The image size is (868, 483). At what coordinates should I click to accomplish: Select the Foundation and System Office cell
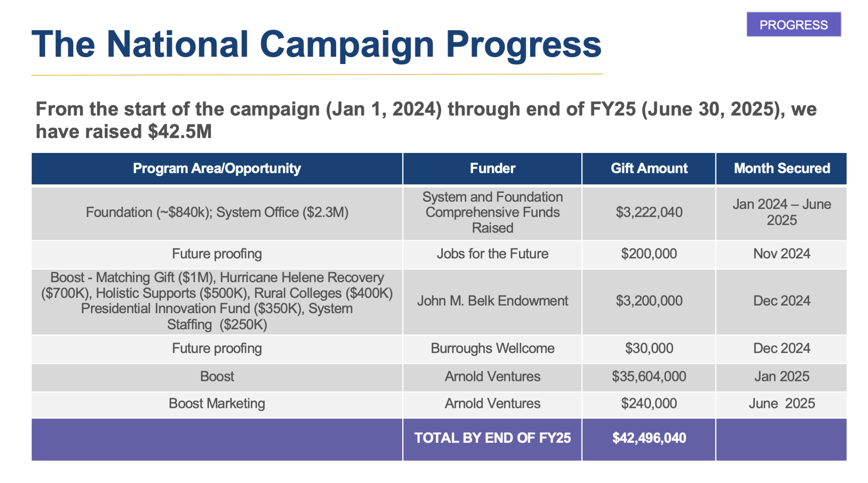pyautogui.click(x=217, y=212)
